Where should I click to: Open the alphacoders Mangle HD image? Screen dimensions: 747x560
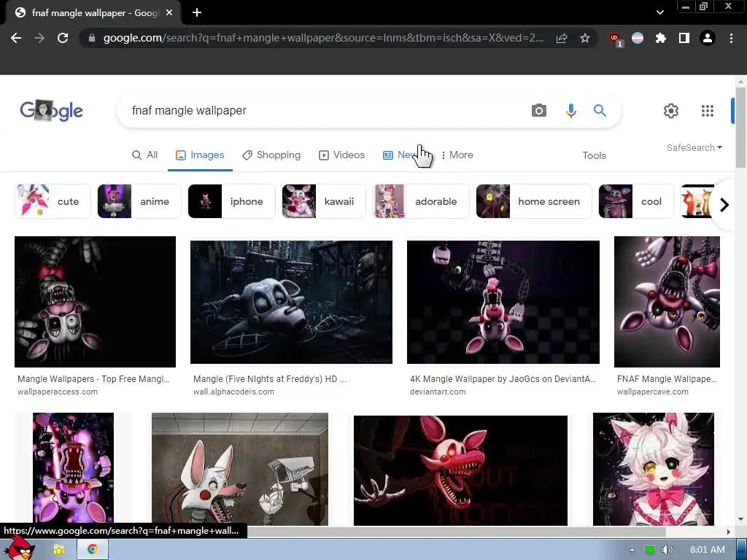coord(291,302)
